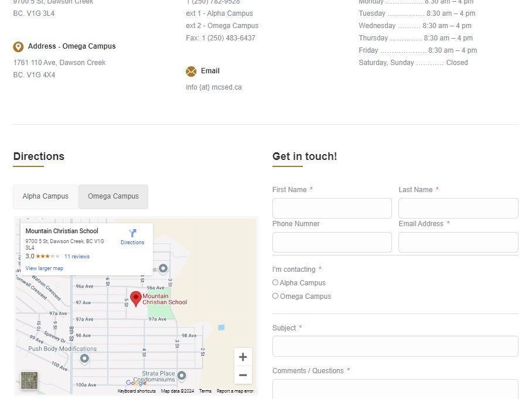The width and height of the screenshot is (532, 399).
Task: Switch to the Alpha Campus directions tab
Action: 46,197
